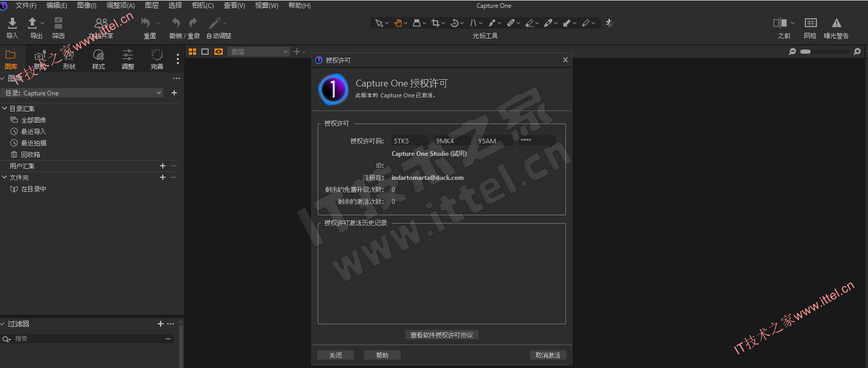This screenshot has height=368, width=868.
Task: Click the 导出 export icon
Action: pyautogui.click(x=32, y=23)
